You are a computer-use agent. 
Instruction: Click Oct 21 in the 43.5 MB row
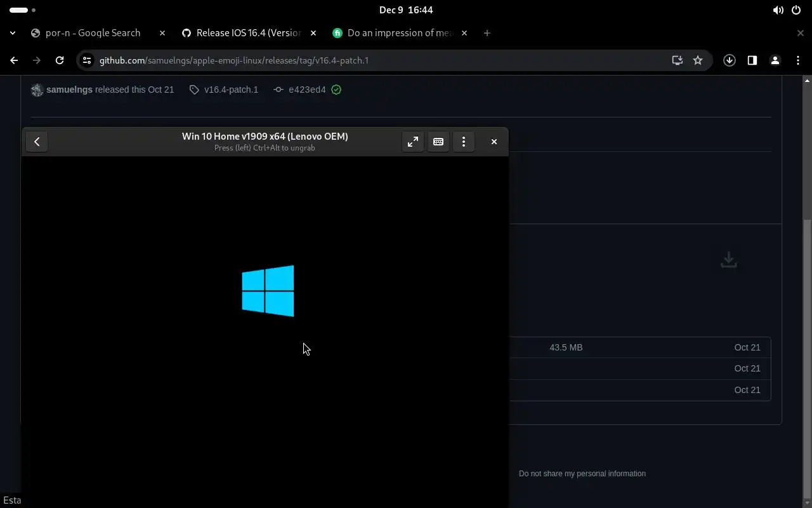click(747, 347)
